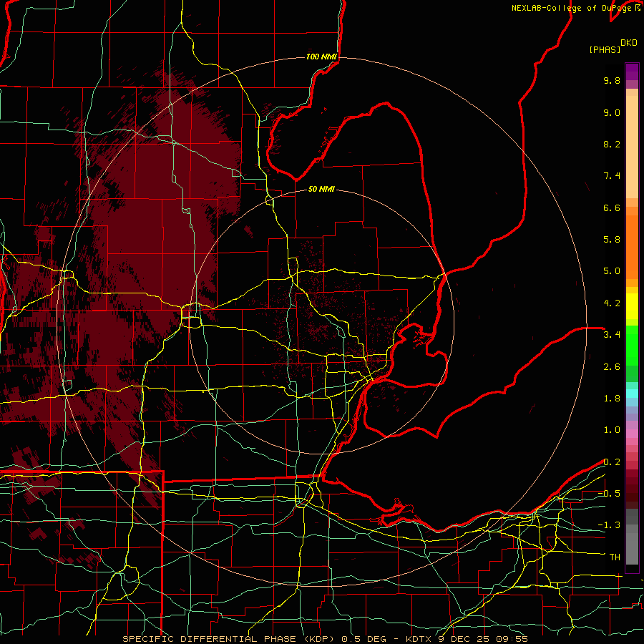
Task: Click the [PHAS] label near the color bar
Action: (605, 49)
